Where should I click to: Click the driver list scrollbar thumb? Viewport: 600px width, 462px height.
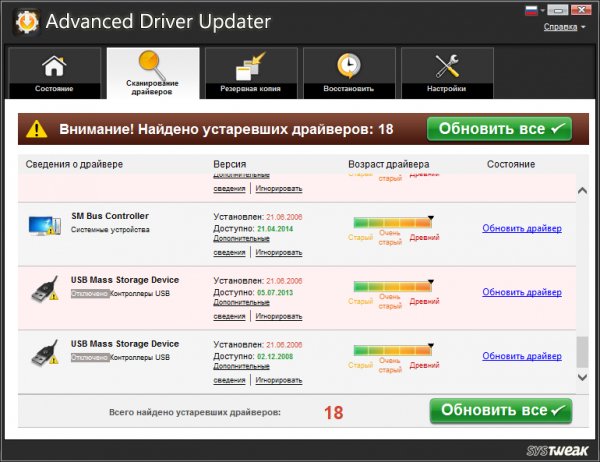(x=582, y=352)
